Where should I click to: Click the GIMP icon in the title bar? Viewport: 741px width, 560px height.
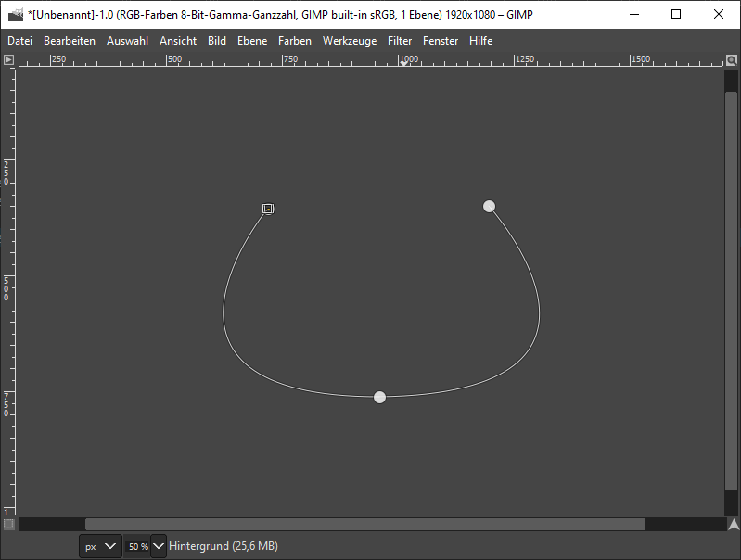(15, 14)
